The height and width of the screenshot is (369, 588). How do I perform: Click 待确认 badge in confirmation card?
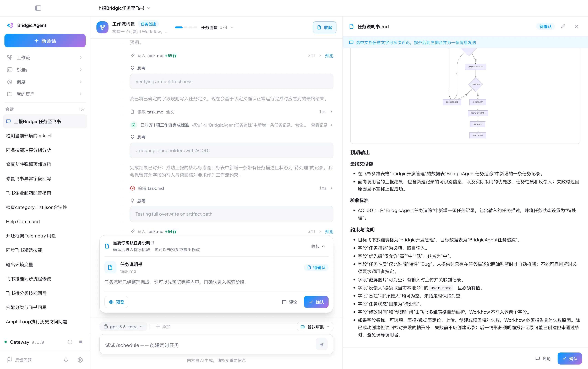click(x=316, y=268)
